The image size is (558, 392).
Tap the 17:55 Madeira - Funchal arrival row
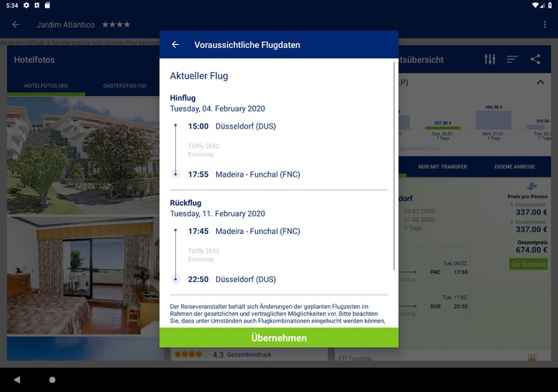[244, 174]
